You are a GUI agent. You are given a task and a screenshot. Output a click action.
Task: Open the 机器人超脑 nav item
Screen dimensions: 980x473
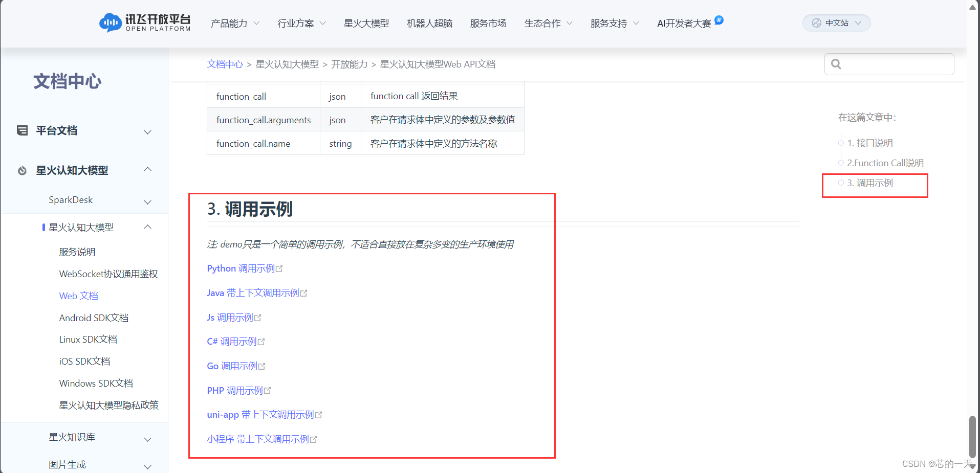click(430, 23)
